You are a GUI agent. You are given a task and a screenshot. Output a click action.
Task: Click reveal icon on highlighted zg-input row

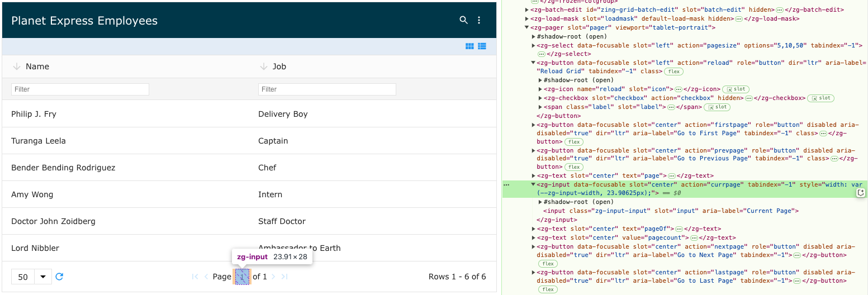(x=861, y=193)
